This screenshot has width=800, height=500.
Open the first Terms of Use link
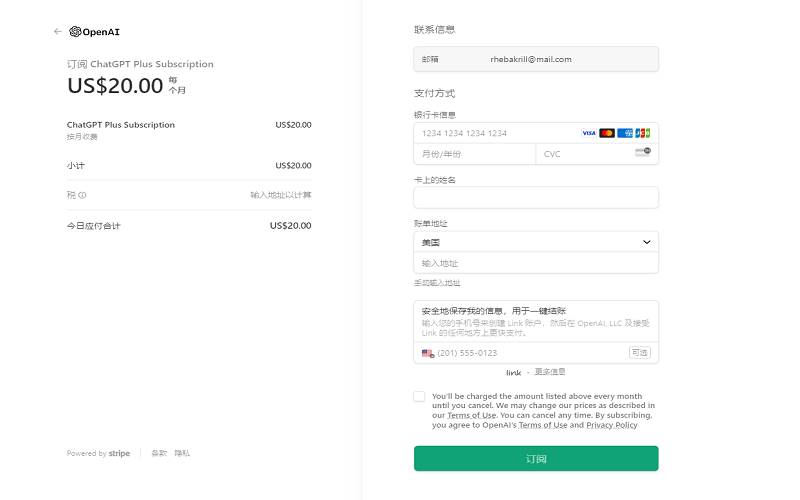[471, 415]
